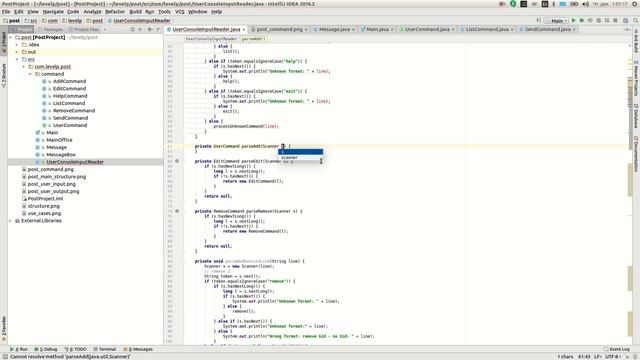Run the Main configuration with the green play icon
The height and width of the screenshot is (360, 640).
pos(573,20)
